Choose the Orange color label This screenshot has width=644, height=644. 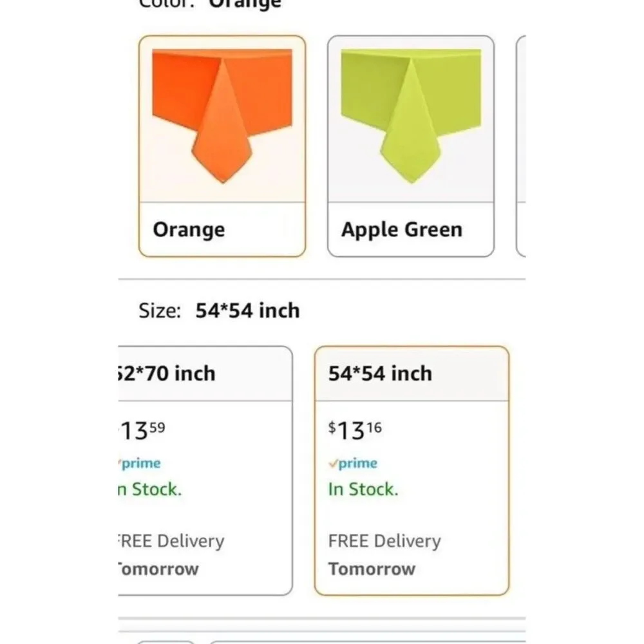(189, 230)
